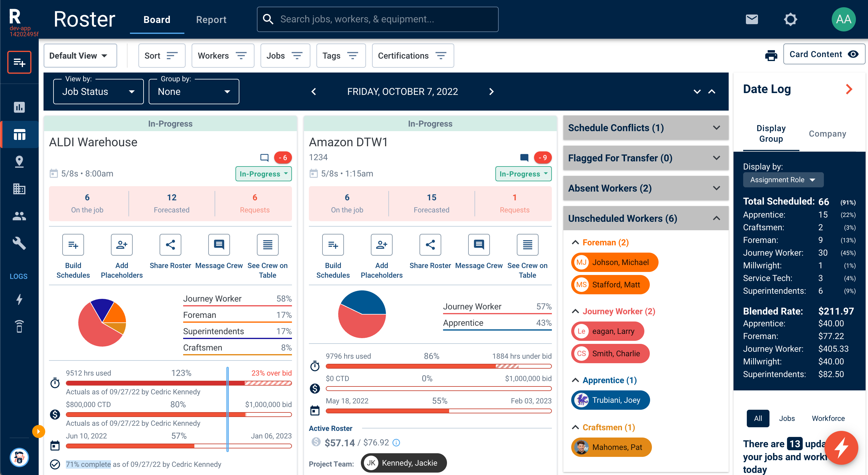Screen dimensions: 868x475
Task: Go to the previous date
Action: click(x=314, y=92)
